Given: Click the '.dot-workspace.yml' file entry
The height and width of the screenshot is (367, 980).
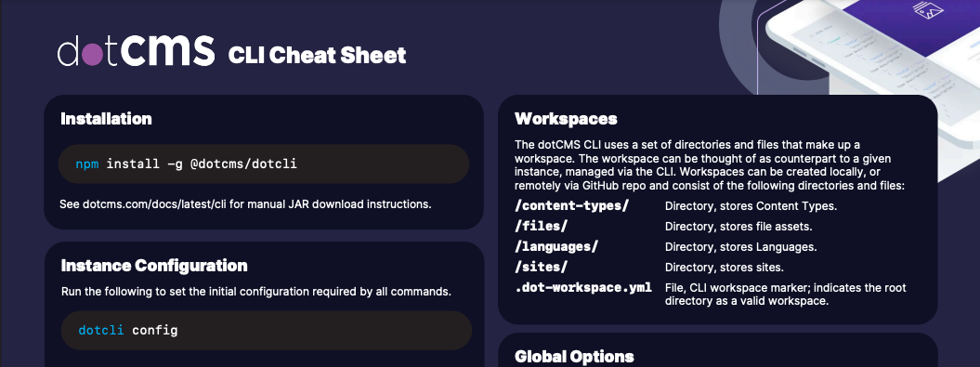Looking at the screenshot, I should pos(583,288).
